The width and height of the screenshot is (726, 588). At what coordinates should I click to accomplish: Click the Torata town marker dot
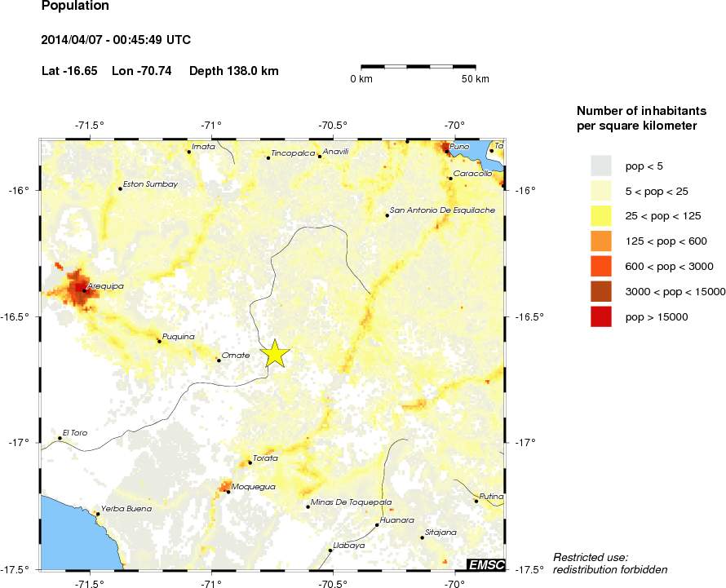pyautogui.click(x=250, y=462)
